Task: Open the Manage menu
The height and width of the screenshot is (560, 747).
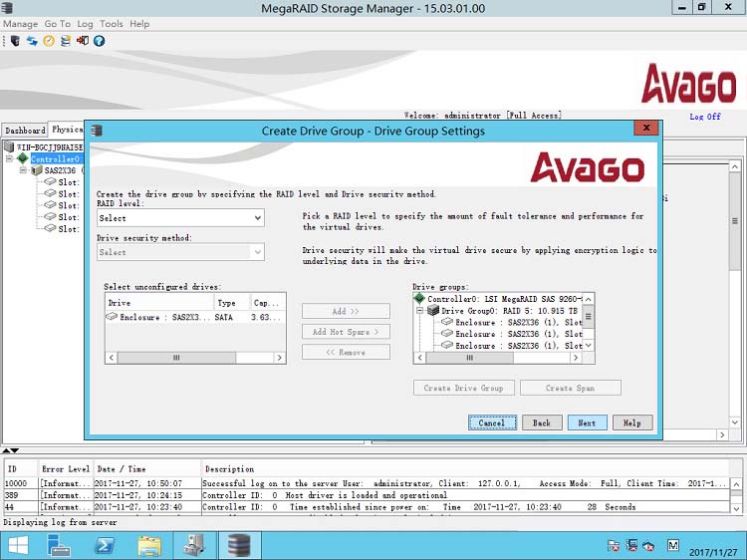Action: coord(21,24)
